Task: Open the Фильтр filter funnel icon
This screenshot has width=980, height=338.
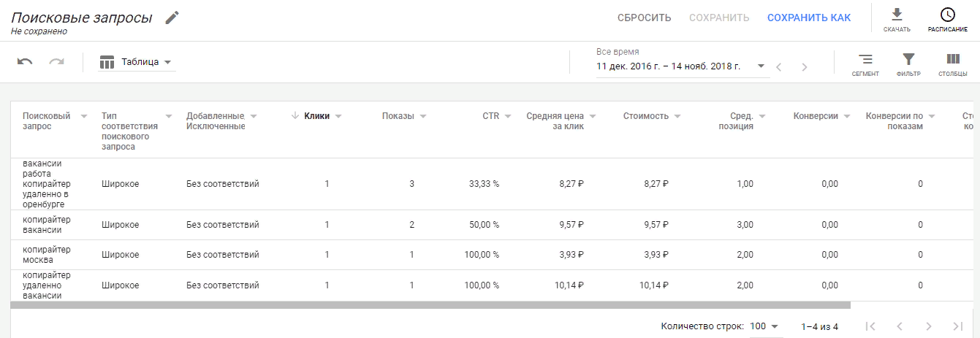Action: (x=908, y=60)
